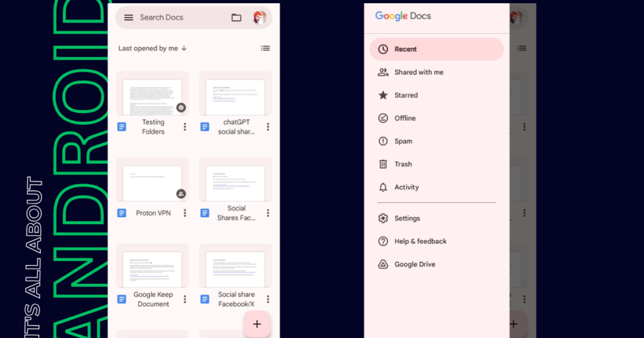
Task: Open Shared with me in the drawer
Action: click(x=436, y=72)
